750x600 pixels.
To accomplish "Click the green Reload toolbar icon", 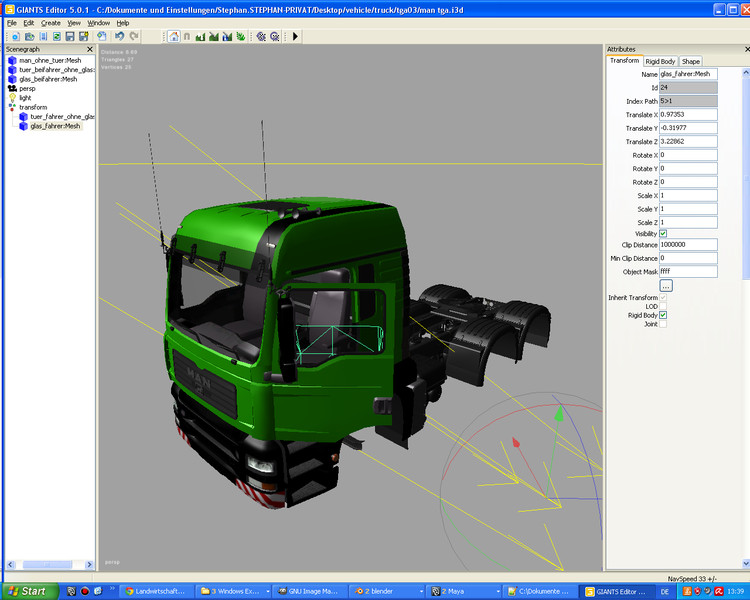I will [x=56, y=36].
